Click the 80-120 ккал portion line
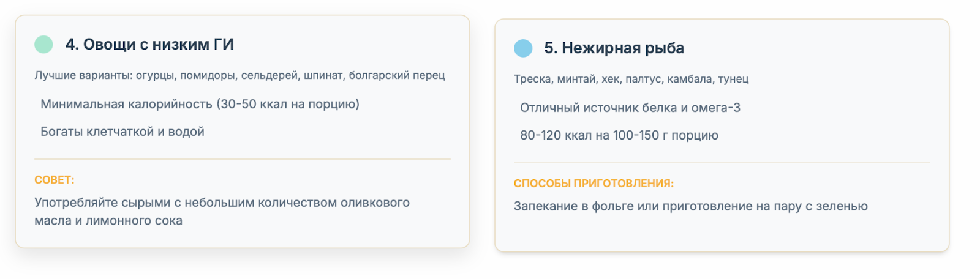Screen dimensions: 980x279 point(619,135)
